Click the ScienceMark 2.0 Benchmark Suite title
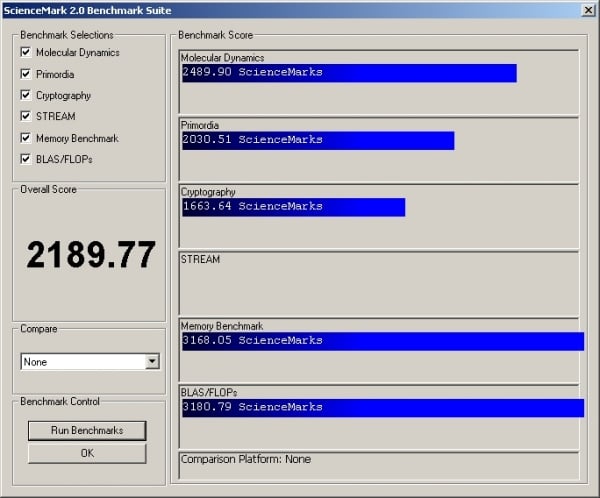Image resolution: width=600 pixels, height=498 pixels. point(87,10)
